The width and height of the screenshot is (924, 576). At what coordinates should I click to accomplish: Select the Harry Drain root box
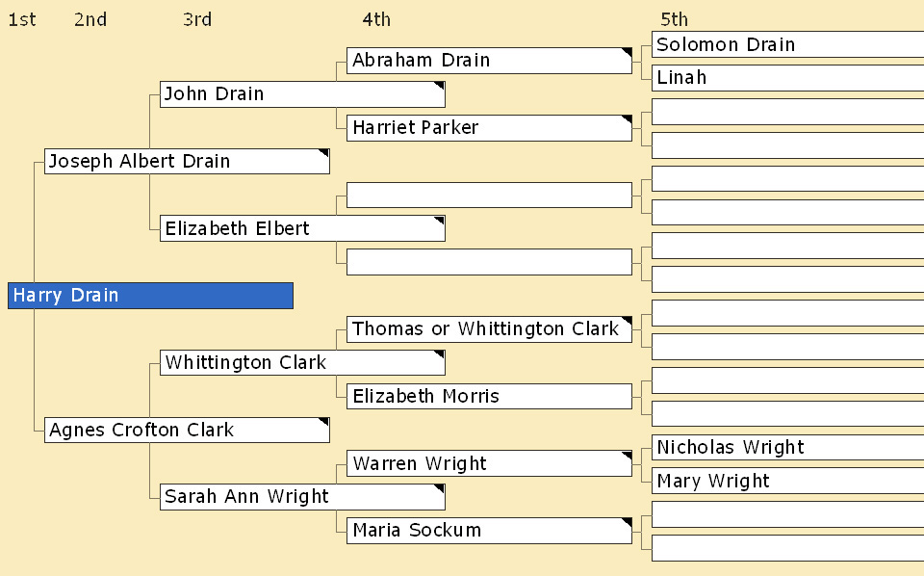(x=150, y=296)
